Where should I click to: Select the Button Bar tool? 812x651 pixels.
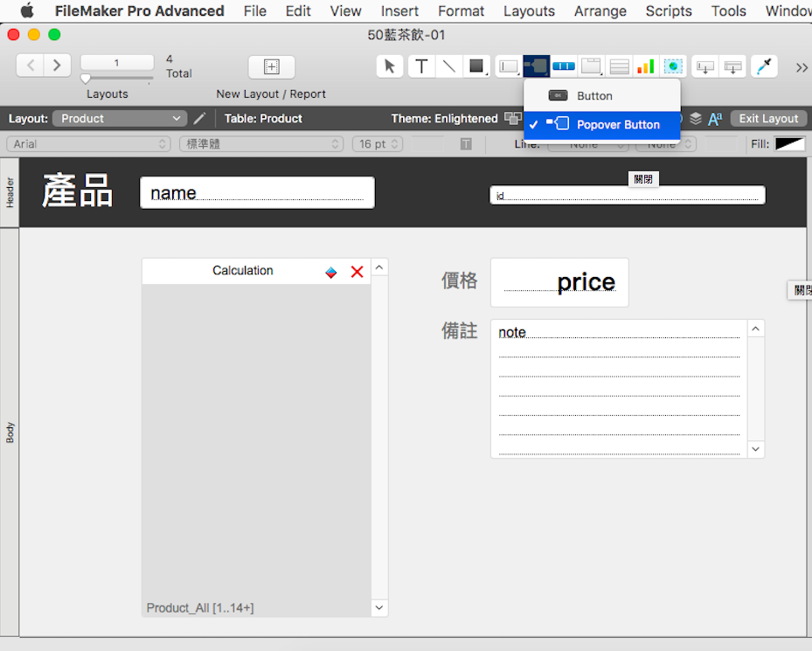564,66
